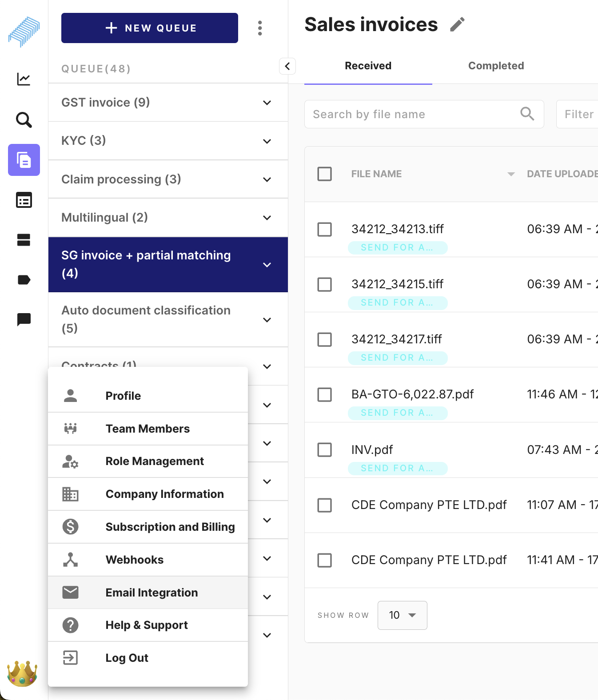598x700 pixels.
Task: Open Email Integration menu entry
Action: 148,593
